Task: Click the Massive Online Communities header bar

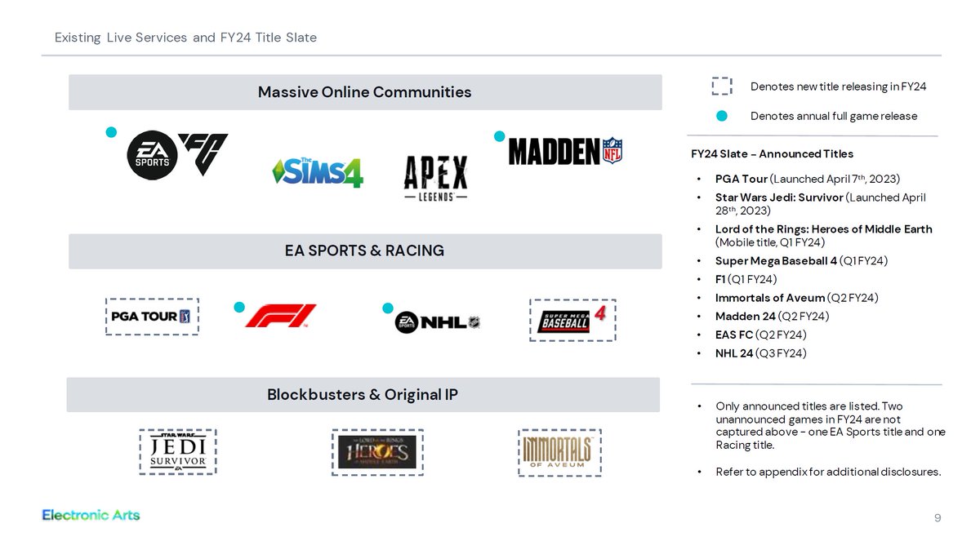Action: coord(365,92)
